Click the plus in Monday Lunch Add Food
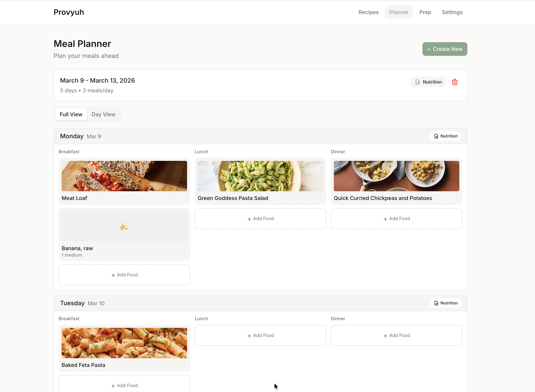The image size is (535, 392). 249,219
